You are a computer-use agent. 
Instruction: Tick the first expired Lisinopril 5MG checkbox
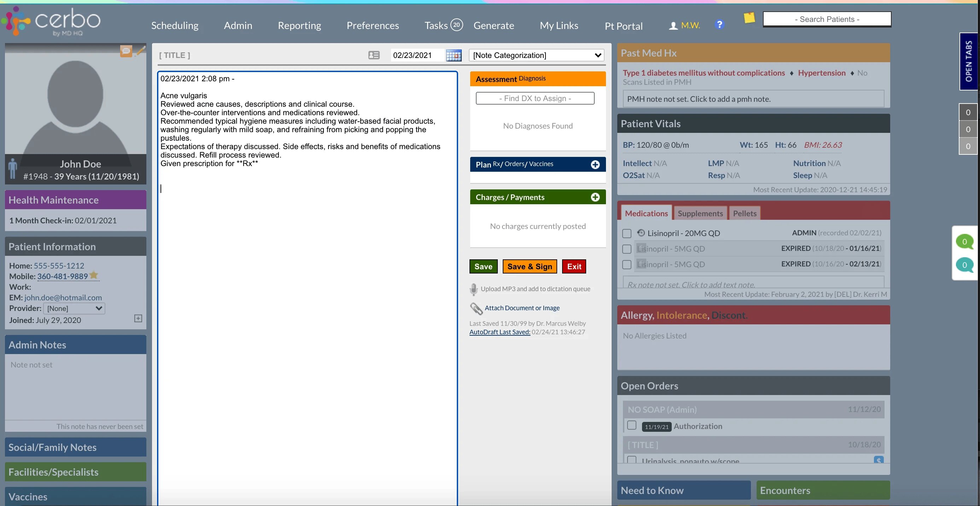(626, 249)
